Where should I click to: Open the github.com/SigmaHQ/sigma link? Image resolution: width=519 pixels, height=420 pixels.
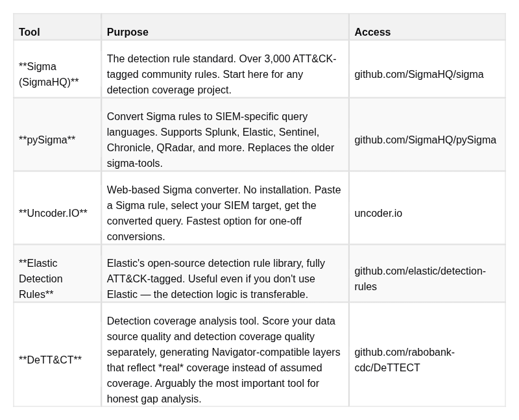click(418, 74)
